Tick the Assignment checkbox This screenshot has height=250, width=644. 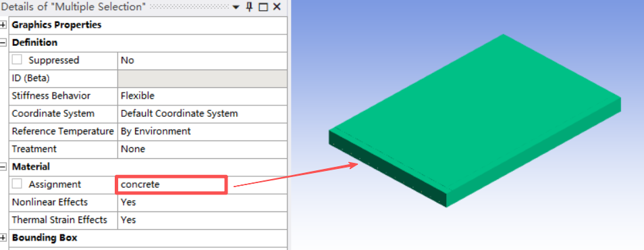pos(17,184)
